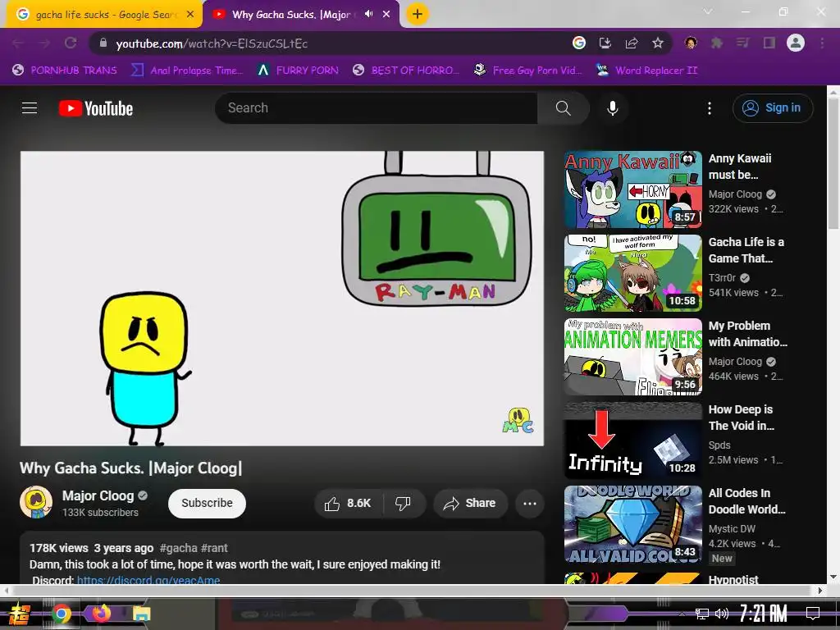This screenshot has width=840, height=630.
Task: Go to the YouTube home logo
Action: [x=96, y=108]
